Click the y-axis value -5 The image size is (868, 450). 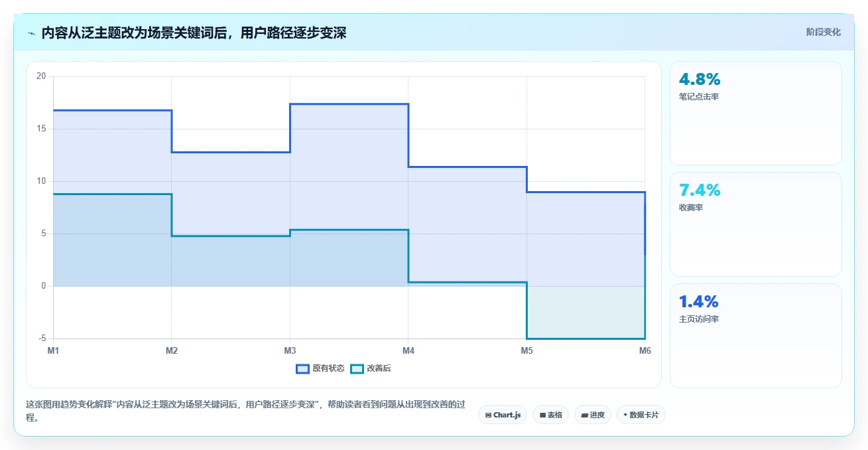click(42, 338)
